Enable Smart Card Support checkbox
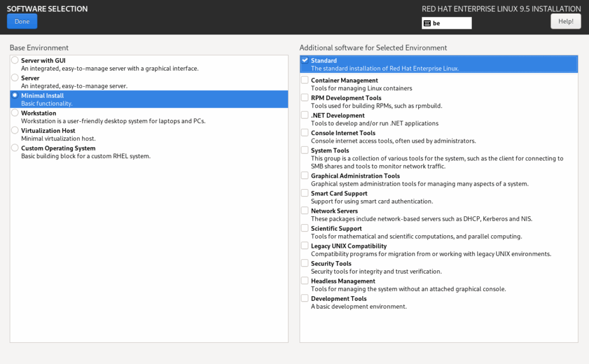 [305, 194]
